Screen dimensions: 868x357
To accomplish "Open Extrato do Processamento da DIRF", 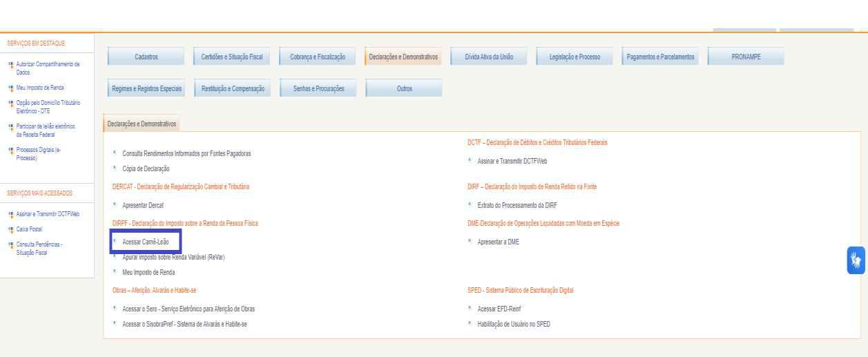I will point(517,205).
